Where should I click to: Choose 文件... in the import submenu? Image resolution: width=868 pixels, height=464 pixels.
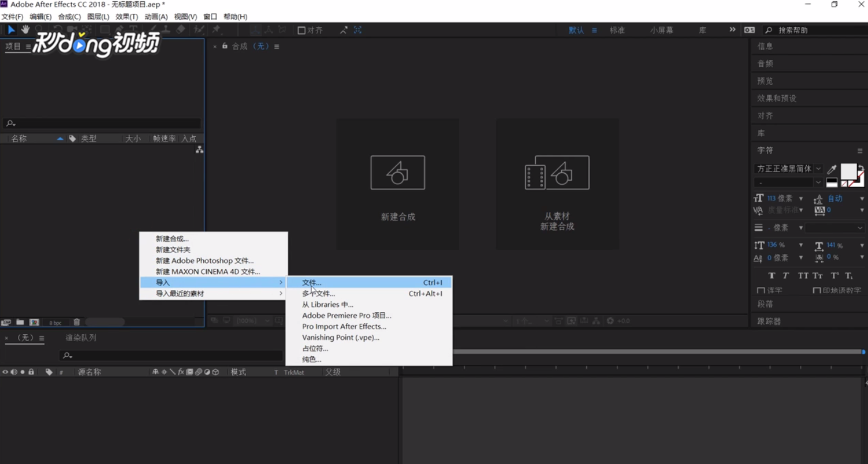coord(369,283)
